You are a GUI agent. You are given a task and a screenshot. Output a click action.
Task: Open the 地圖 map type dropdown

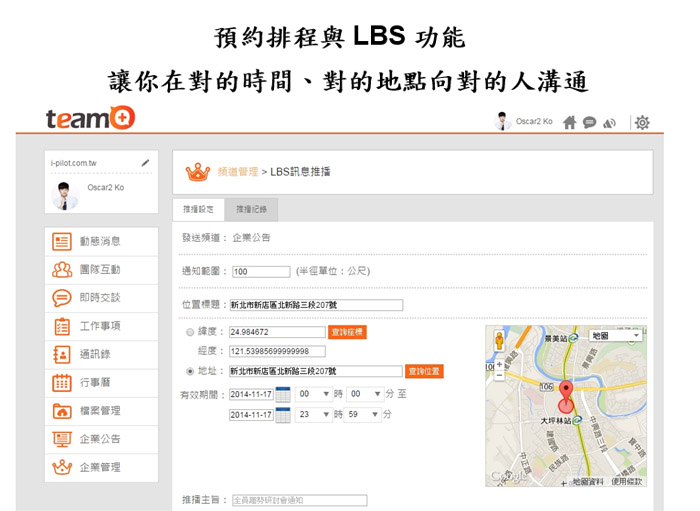click(x=616, y=336)
